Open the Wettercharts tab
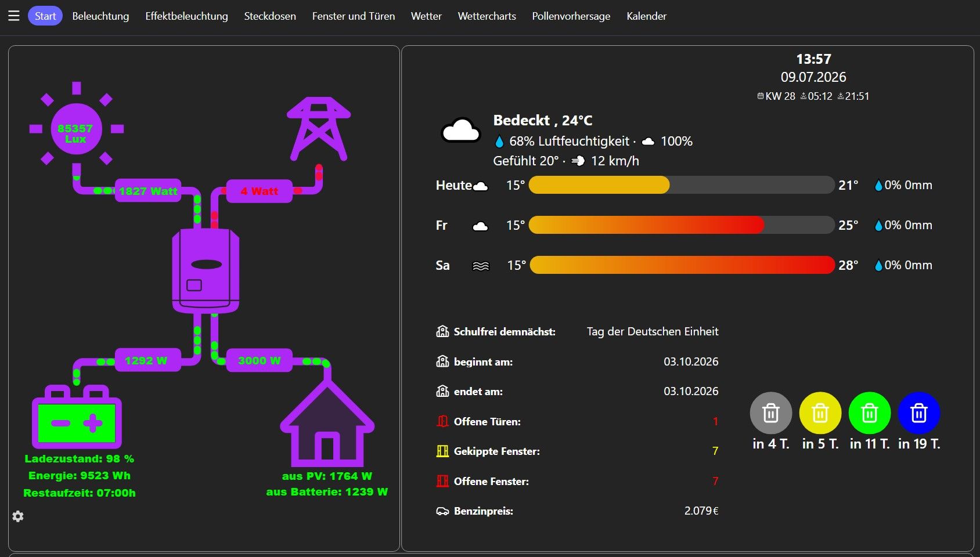 click(x=487, y=16)
